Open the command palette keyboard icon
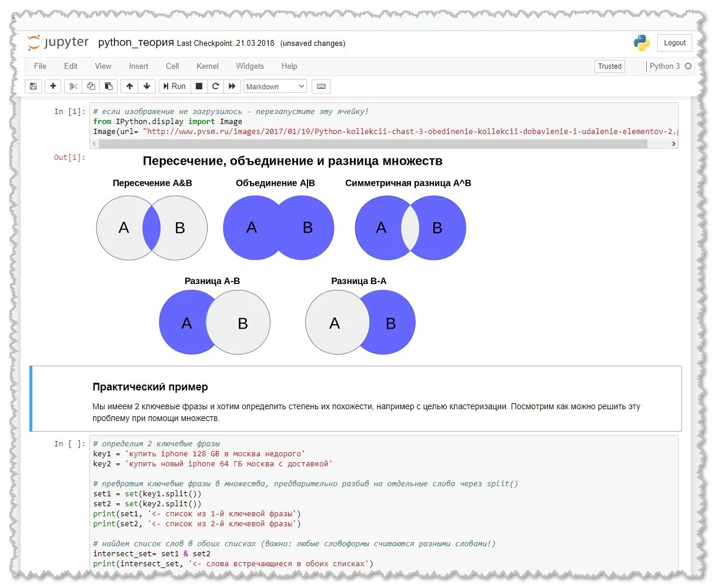Screen dimensions: 715x588 (321, 86)
